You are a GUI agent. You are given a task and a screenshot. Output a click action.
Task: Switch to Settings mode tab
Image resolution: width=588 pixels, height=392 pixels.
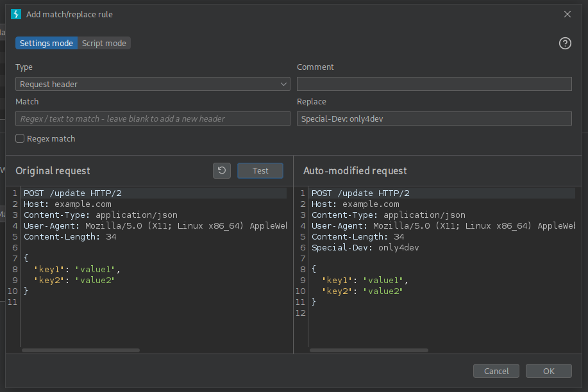[x=46, y=44]
